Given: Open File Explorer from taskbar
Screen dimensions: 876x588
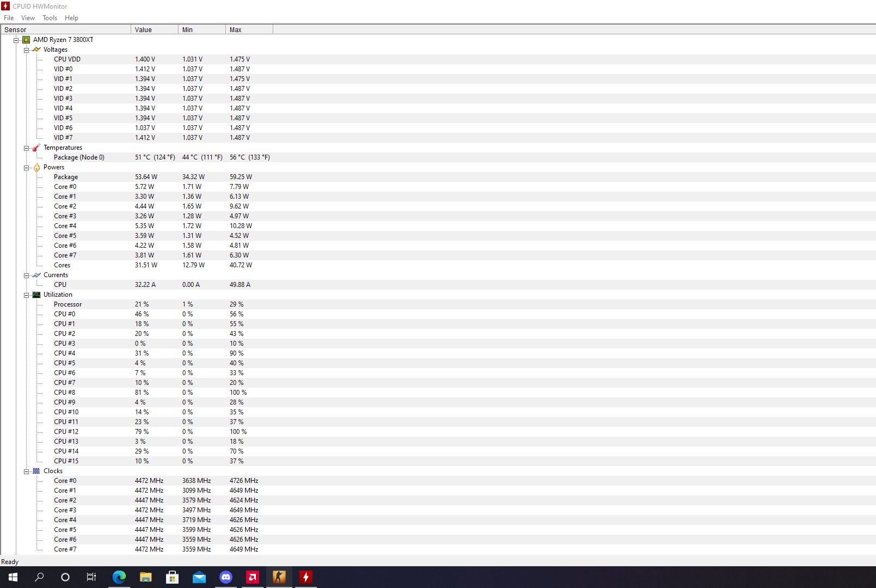Looking at the screenshot, I should tap(145, 577).
